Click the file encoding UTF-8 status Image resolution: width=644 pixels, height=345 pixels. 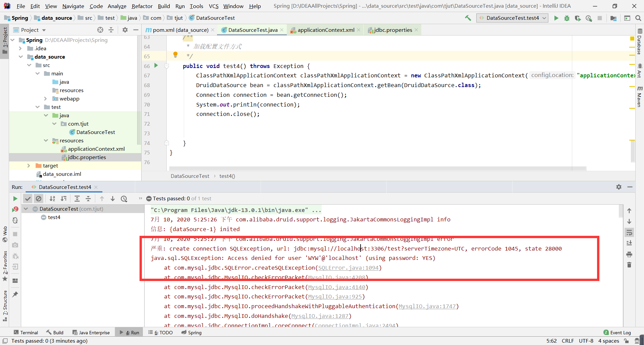(586, 341)
